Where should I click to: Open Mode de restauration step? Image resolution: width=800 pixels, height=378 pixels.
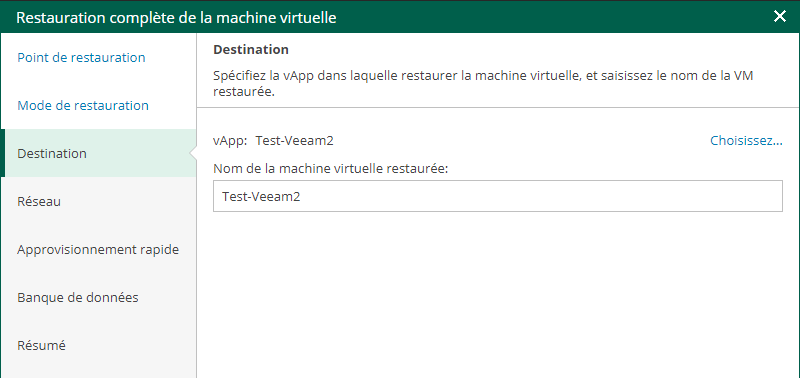point(83,106)
